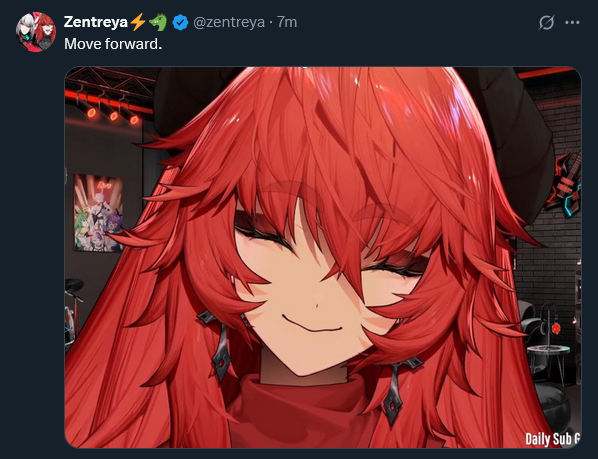This screenshot has width=598, height=459.
Task: Open Zentreya's profile avatar picture
Action: click(35, 32)
